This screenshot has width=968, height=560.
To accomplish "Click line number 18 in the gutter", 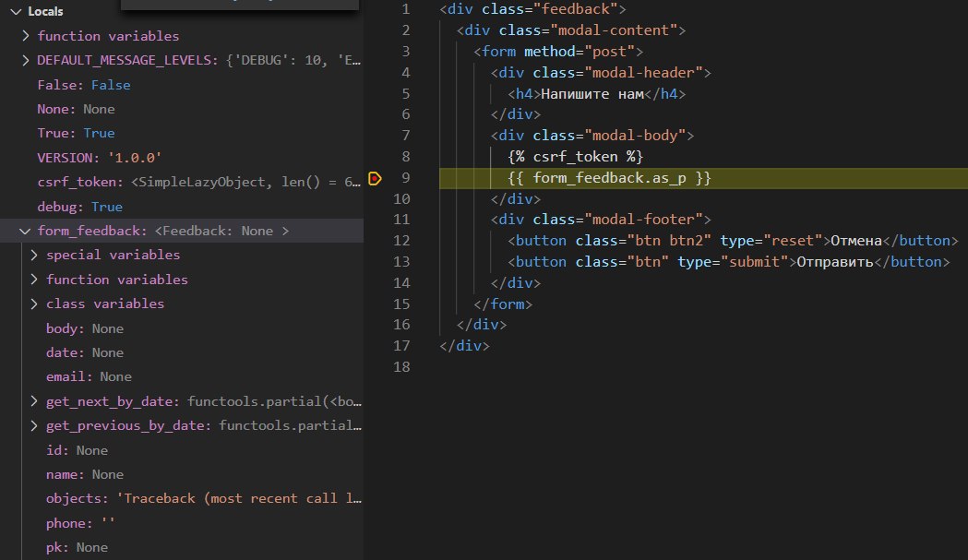I will (x=401, y=367).
